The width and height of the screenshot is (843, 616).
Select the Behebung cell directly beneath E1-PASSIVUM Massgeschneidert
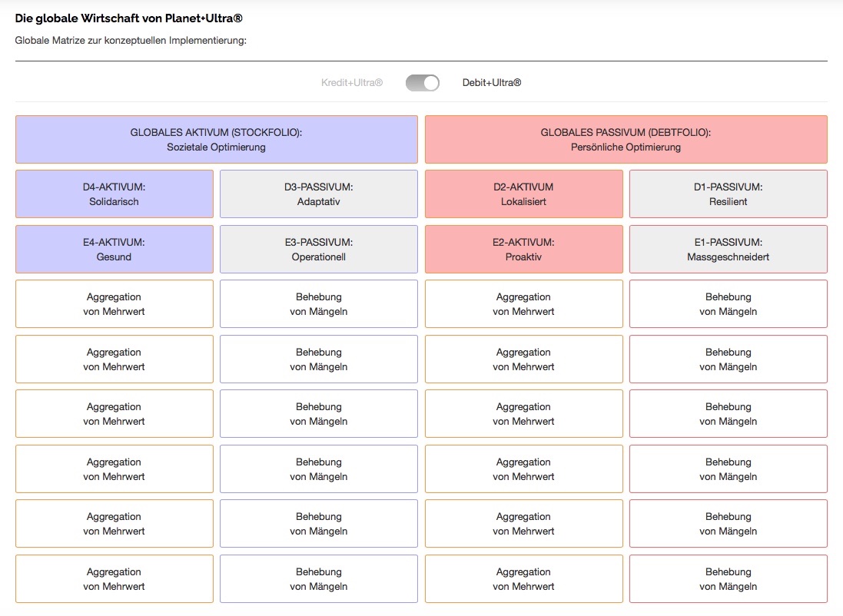pos(728,304)
